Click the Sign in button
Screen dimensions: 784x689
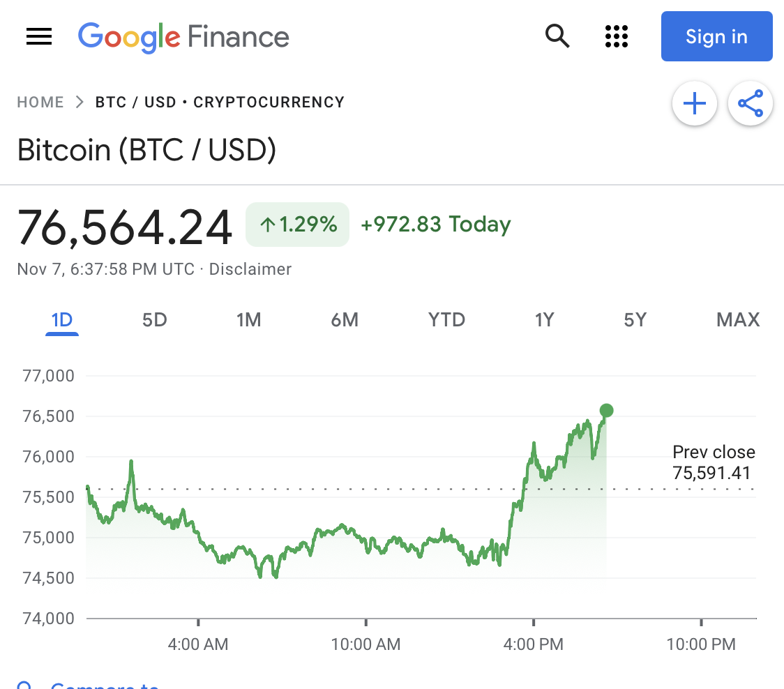pos(716,36)
